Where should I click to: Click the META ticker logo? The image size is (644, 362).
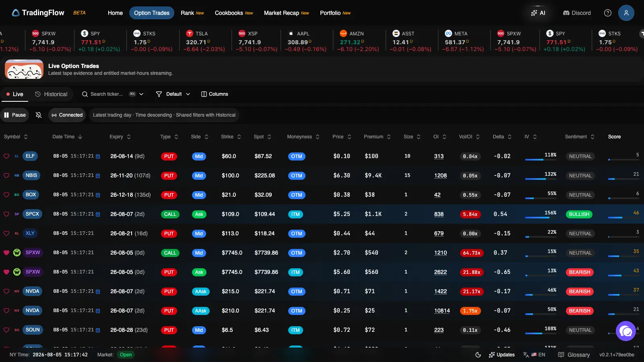(448, 33)
